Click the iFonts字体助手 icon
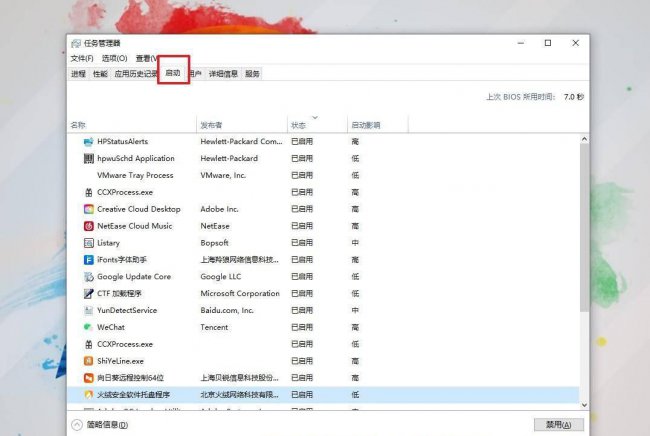The image size is (650, 436). click(x=88, y=260)
